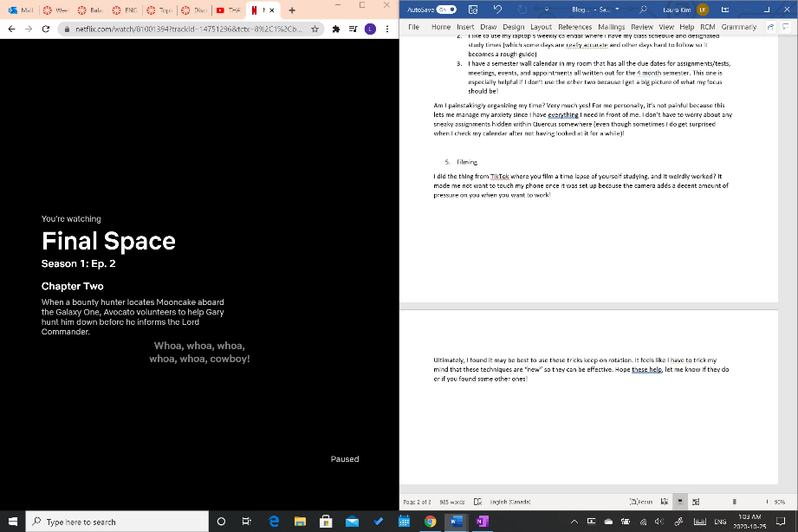Click the zoom slider in Word status bar

[x=735, y=502]
